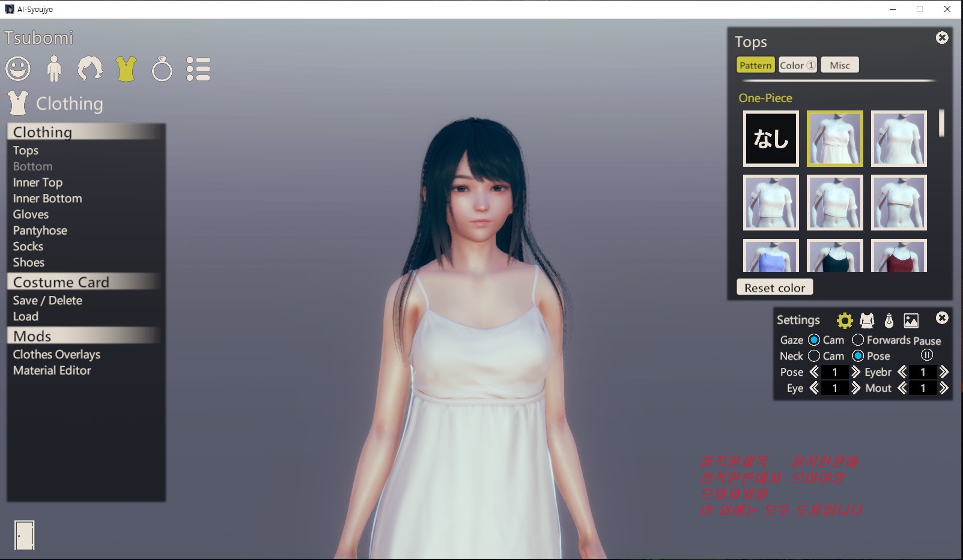Image resolution: width=963 pixels, height=560 pixels.
Task: Open the Face category smiley icon
Action: pos(18,69)
